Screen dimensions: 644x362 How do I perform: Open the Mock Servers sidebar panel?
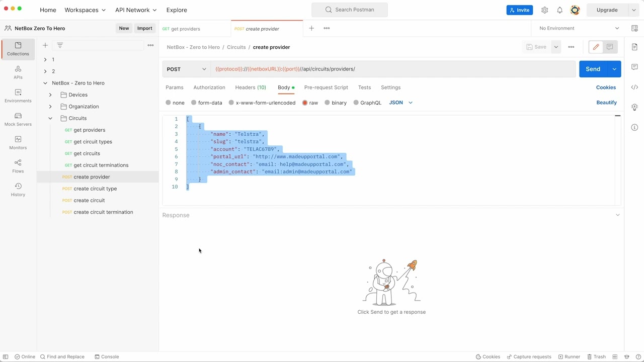18,119
